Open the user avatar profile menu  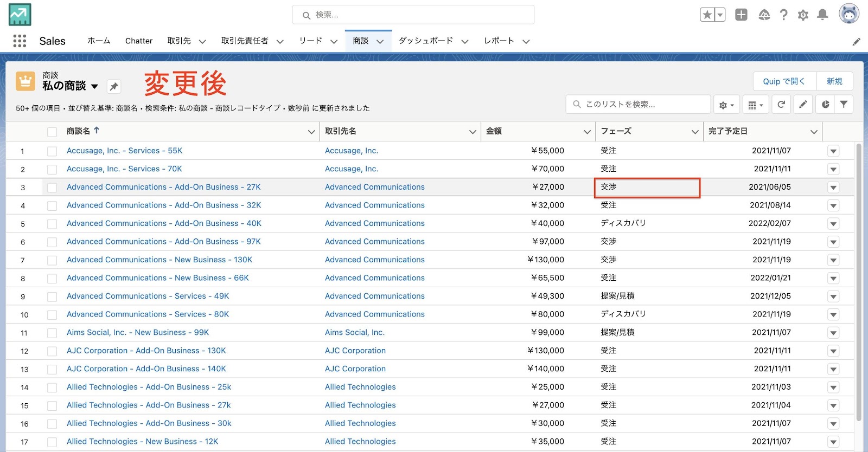[849, 14]
